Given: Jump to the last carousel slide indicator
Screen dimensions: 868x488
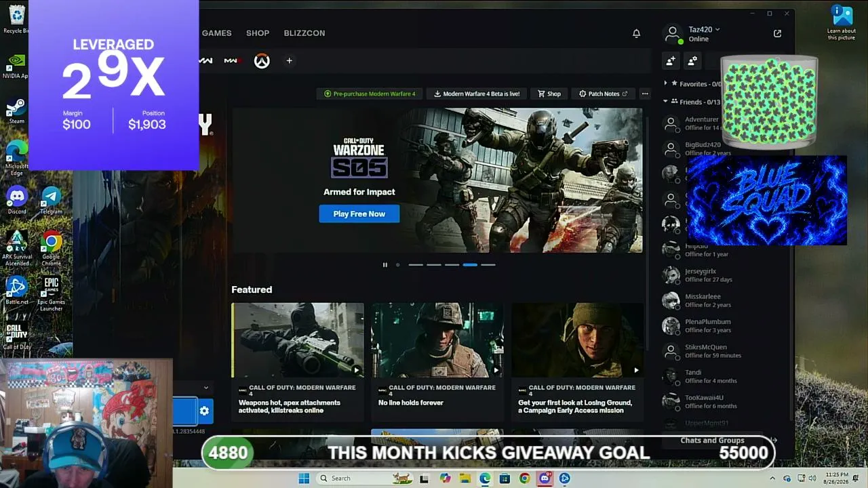Looking at the screenshot, I should [488, 265].
